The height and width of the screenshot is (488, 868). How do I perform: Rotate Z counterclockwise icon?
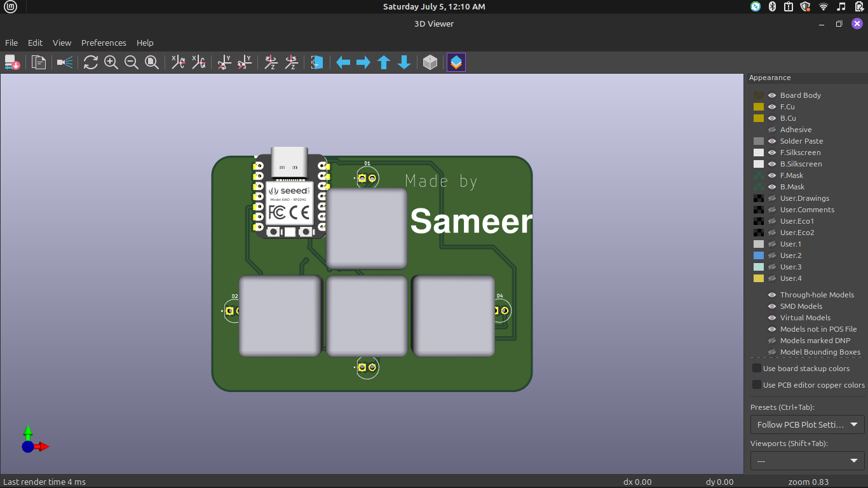point(291,62)
